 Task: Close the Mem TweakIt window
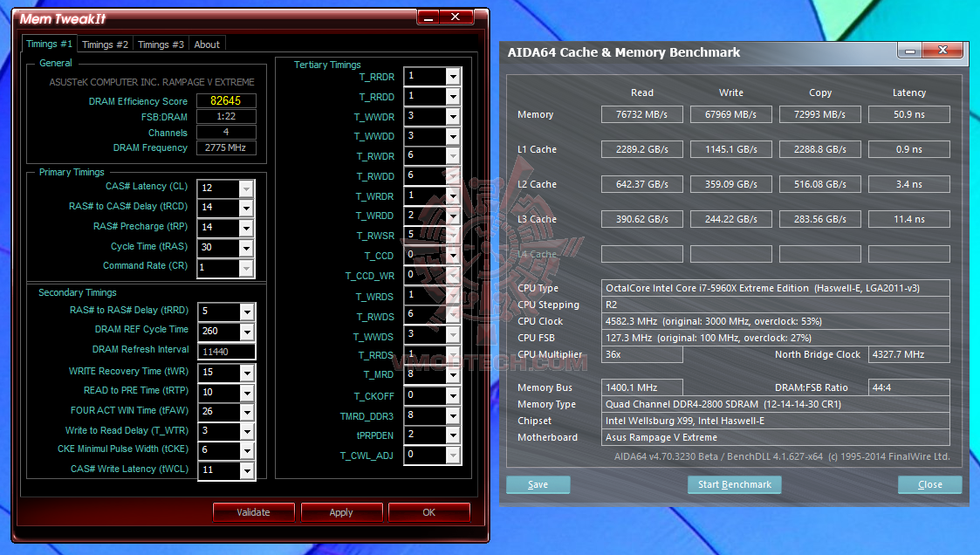point(456,17)
